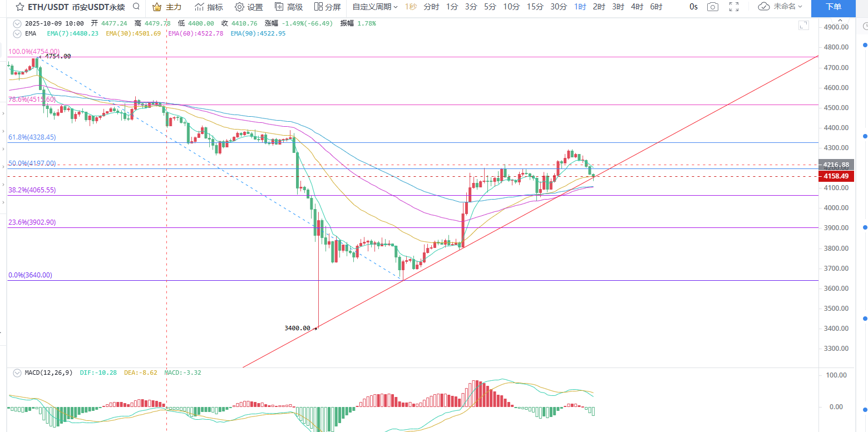Select the 4时 timeframe

coord(637,7)
